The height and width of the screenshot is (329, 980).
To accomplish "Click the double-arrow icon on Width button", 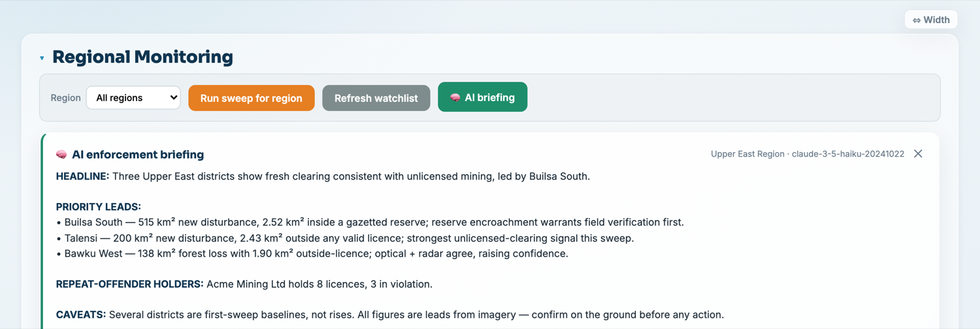I will 917,20.
